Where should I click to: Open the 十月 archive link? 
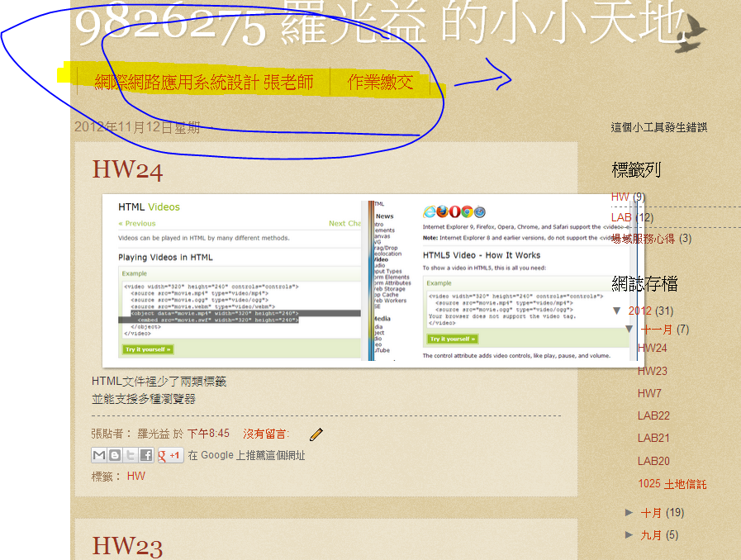[651, 513]
